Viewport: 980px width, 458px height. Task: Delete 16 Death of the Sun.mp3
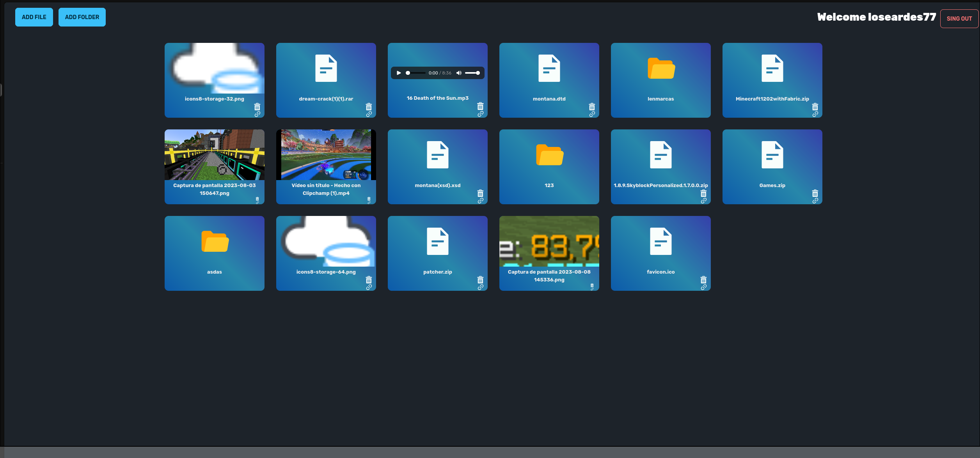click(480, 106)
